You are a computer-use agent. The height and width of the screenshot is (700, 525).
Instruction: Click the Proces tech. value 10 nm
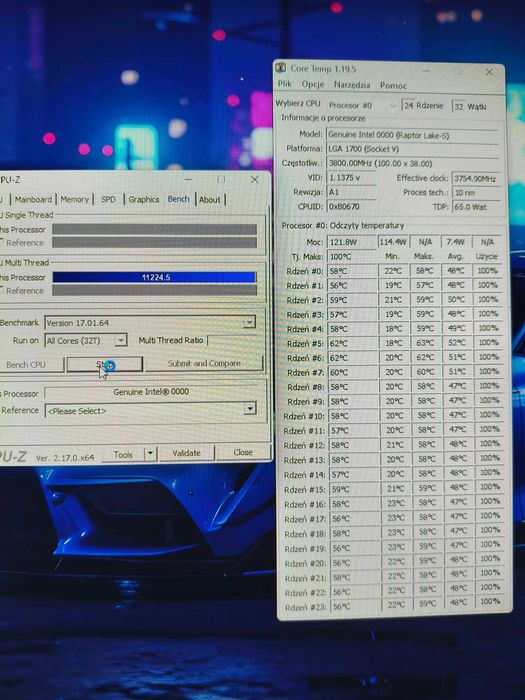pos(476,193)
